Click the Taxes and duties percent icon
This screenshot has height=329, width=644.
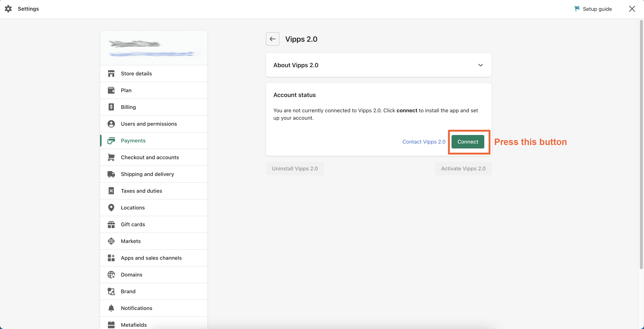coord(111,191)
